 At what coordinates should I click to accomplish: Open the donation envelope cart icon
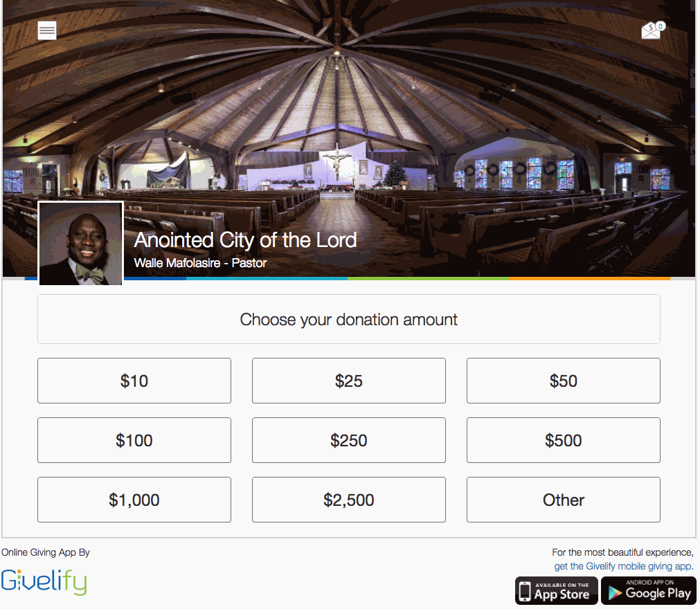click(653, 30)
